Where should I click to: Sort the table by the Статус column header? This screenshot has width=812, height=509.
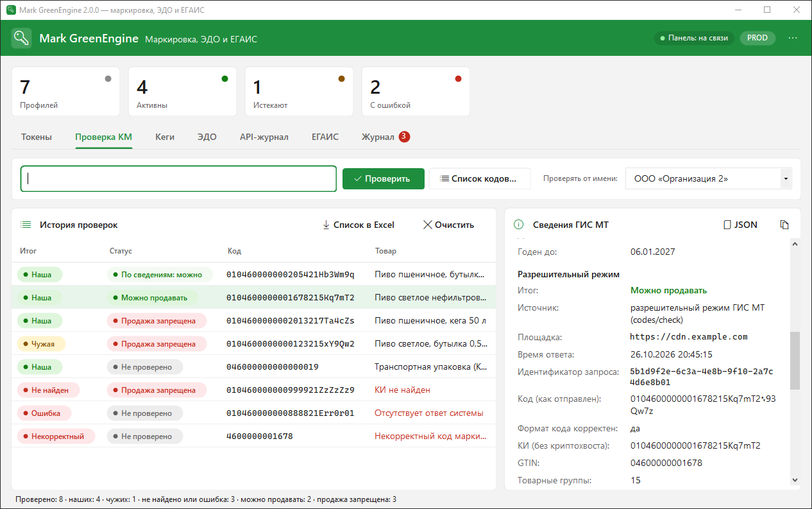121,251
